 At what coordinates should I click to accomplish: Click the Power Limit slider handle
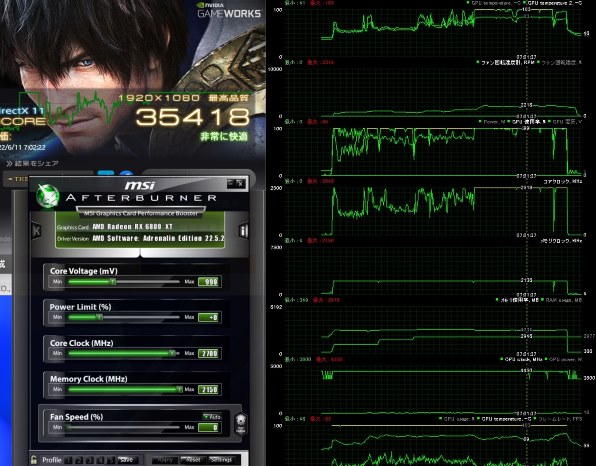99,317
